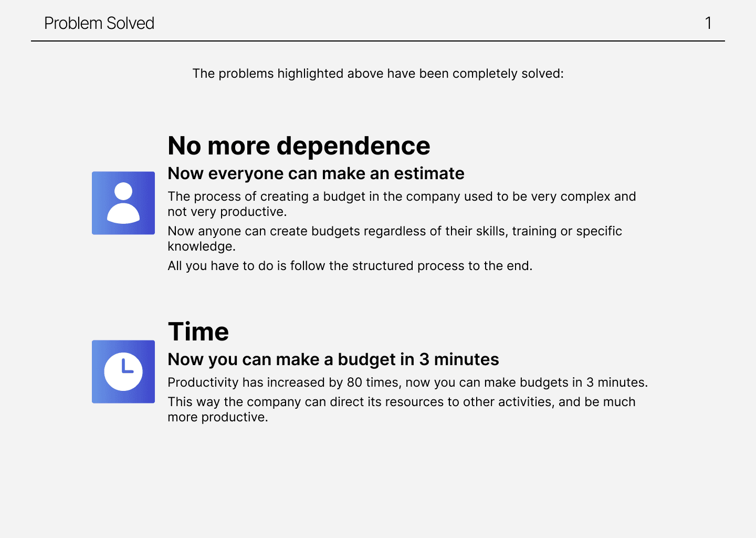Click the paragraph starting 'Now anyone can create budgets'
Viewport: 756px width, 538px height.
395,239
